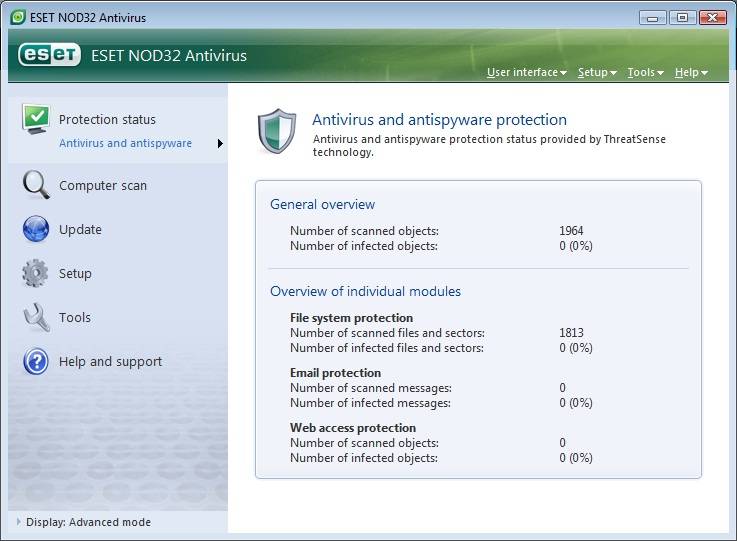Click the Web access protection label
The height and width of the screenshot is (541, 737).
coord(353,428)
